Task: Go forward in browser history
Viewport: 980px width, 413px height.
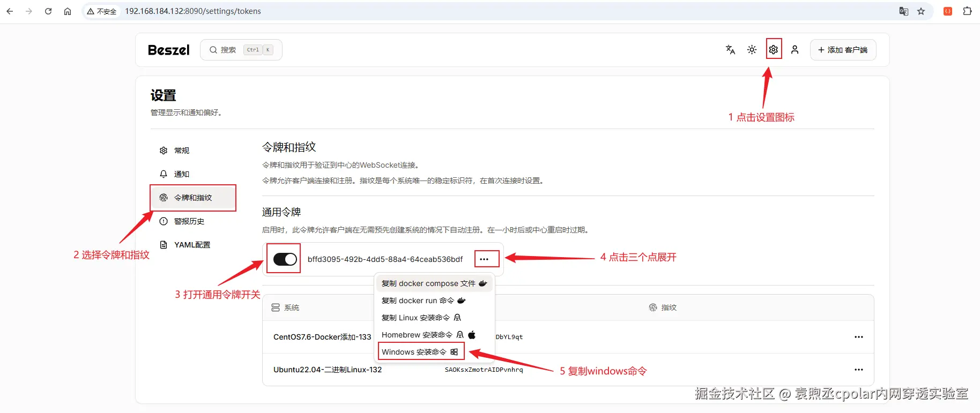Action: point(29,11)
